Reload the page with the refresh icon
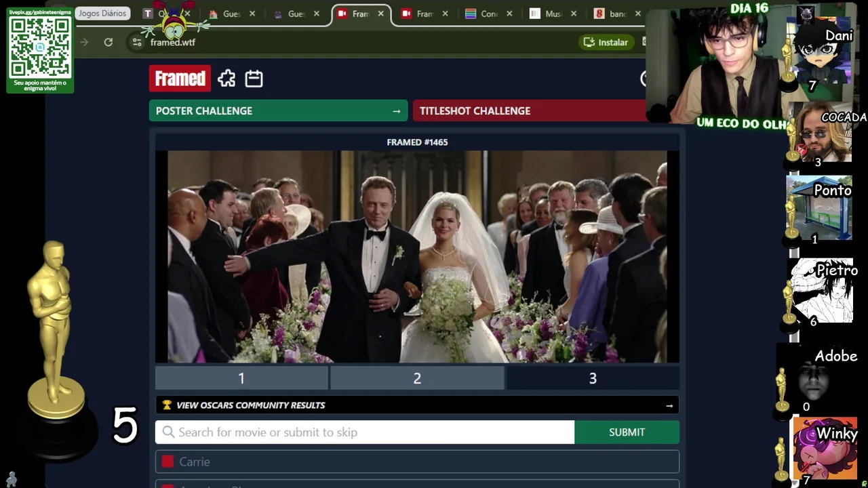The image size is (868, 488). tap(108, 42)
